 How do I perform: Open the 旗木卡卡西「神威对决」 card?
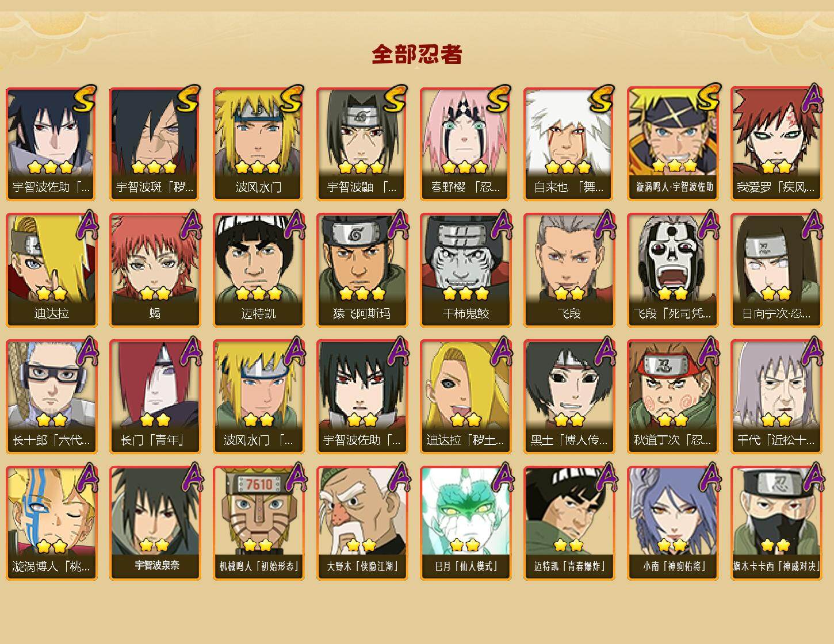pos(776,523)
